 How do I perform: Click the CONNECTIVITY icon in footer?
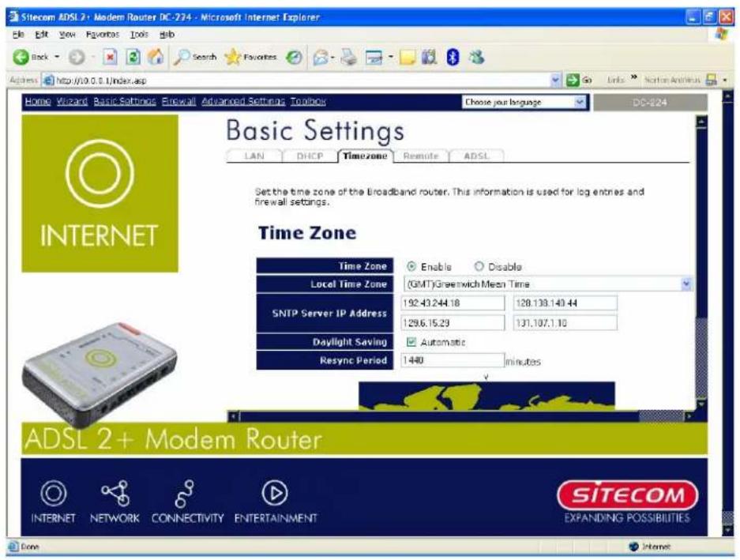[x=185, y=494]
